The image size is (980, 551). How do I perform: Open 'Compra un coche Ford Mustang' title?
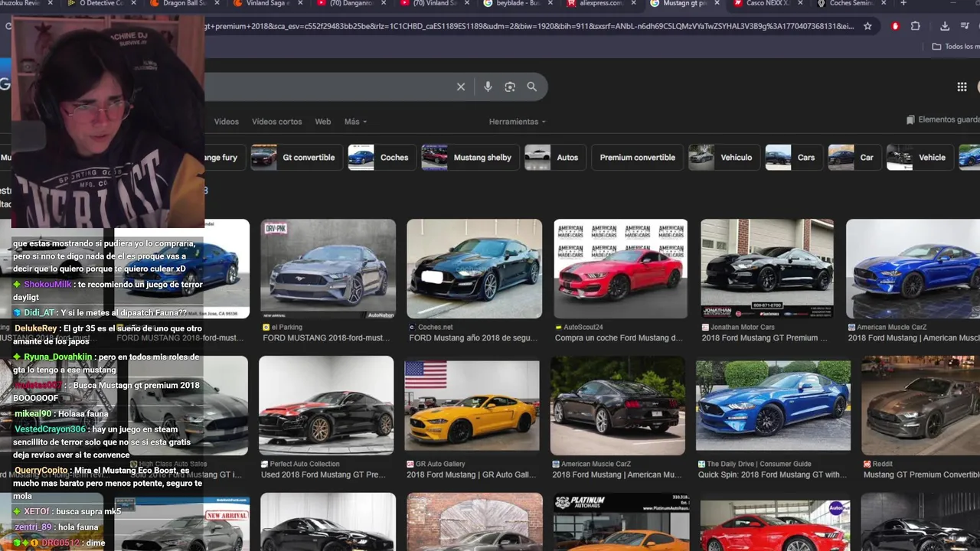[x=619, y=337]
